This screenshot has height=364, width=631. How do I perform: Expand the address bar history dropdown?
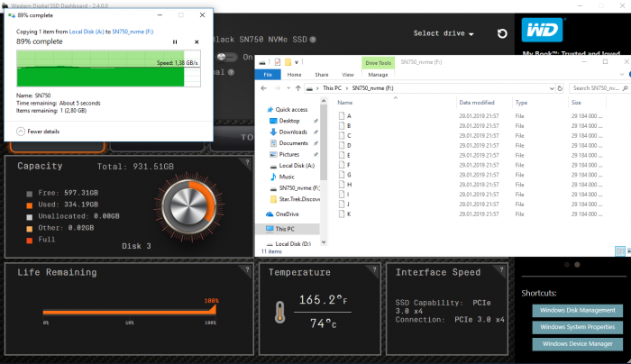552,88
